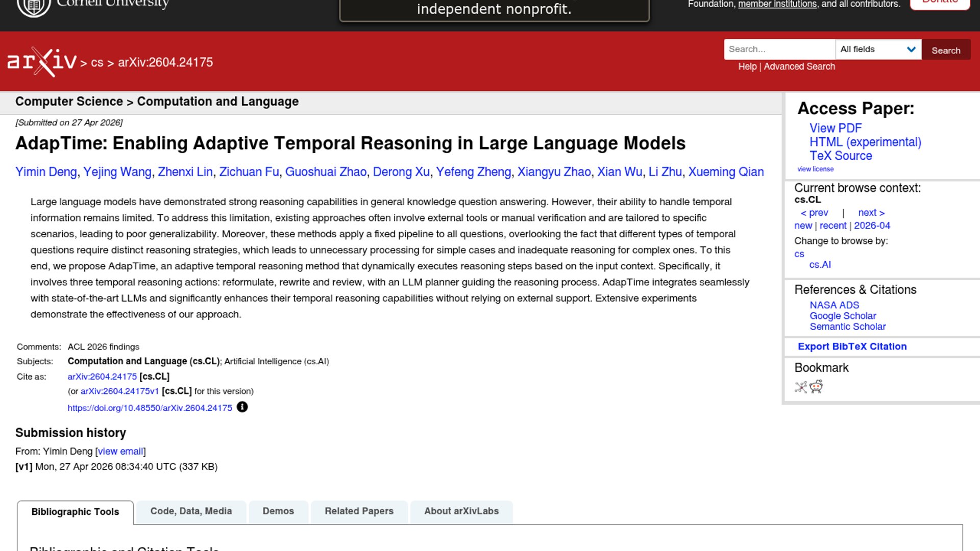
Task: Bookmark with the Reddit icon
Action: (x=817, y=387)
